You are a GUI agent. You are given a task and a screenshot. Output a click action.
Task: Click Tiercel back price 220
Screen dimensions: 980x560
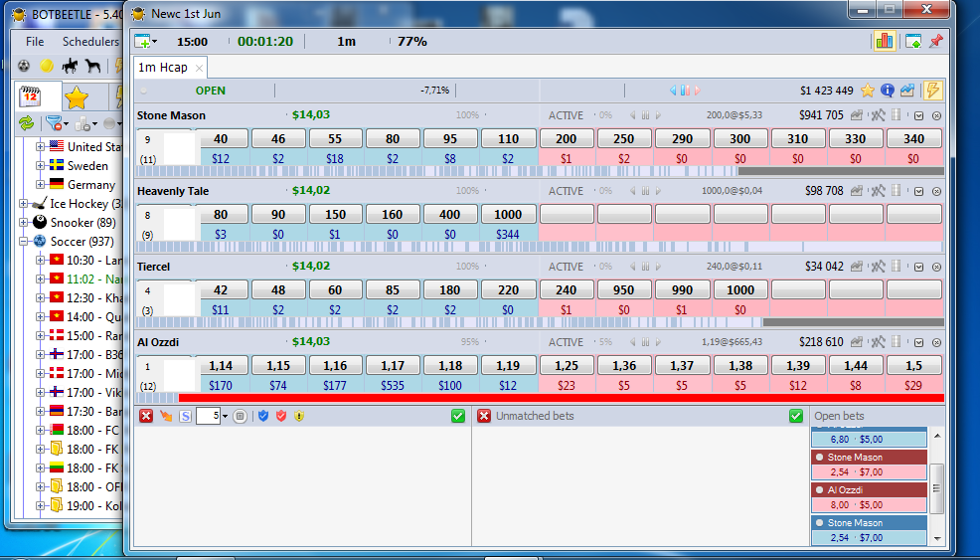click(508, 289)
